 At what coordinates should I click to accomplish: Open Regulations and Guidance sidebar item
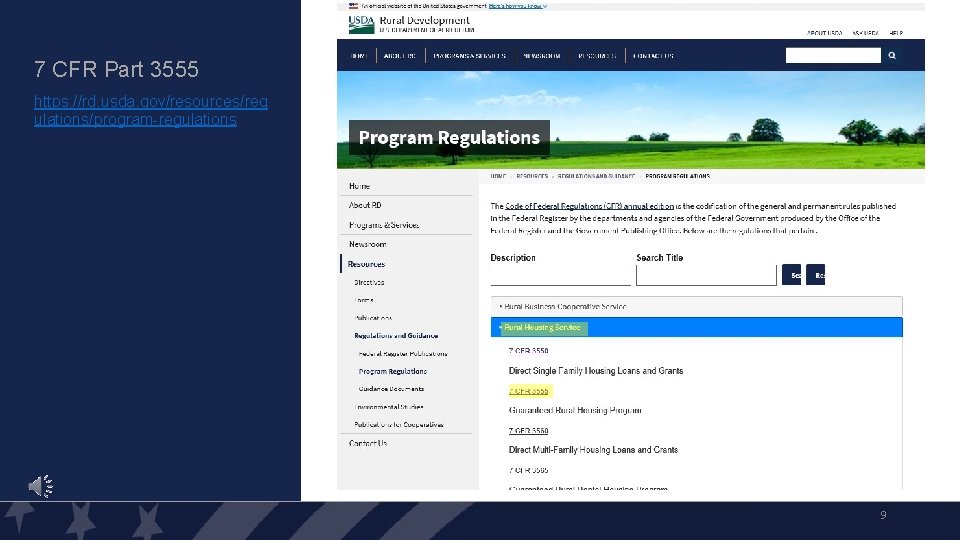396,336
